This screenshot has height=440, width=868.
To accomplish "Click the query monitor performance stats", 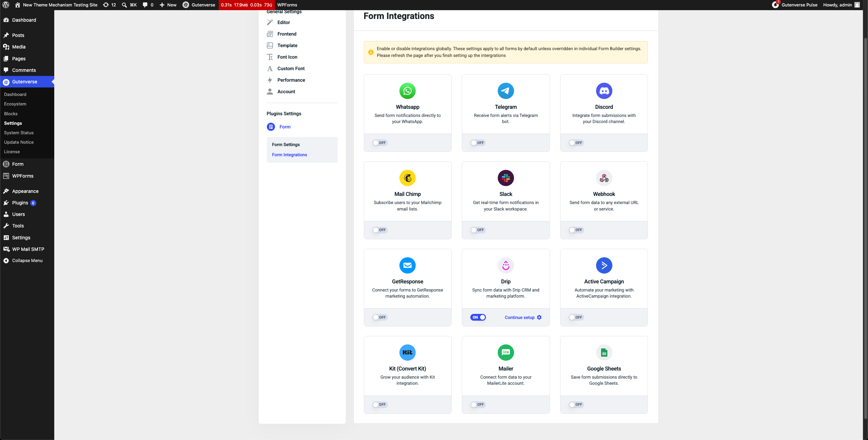I will (x=246, y=5).
